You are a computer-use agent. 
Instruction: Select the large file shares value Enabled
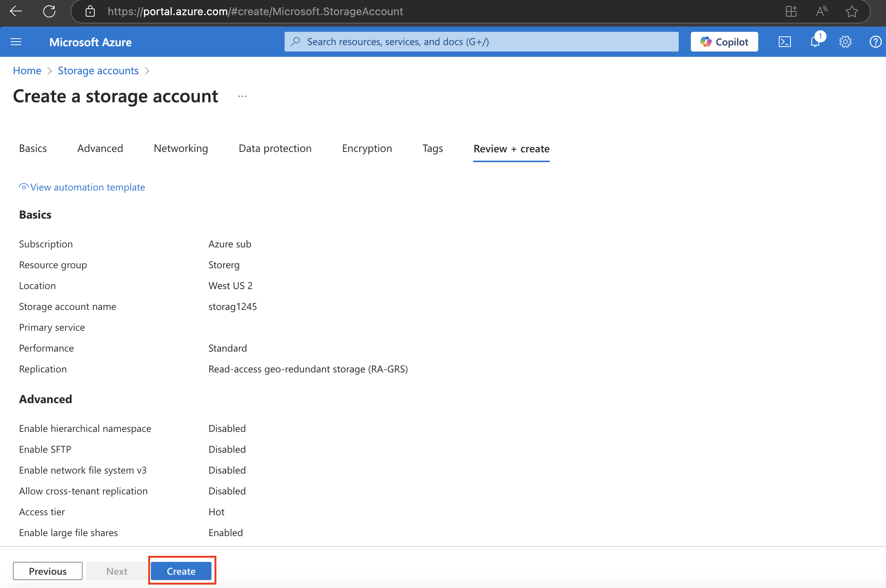click(x=225, y=533)
